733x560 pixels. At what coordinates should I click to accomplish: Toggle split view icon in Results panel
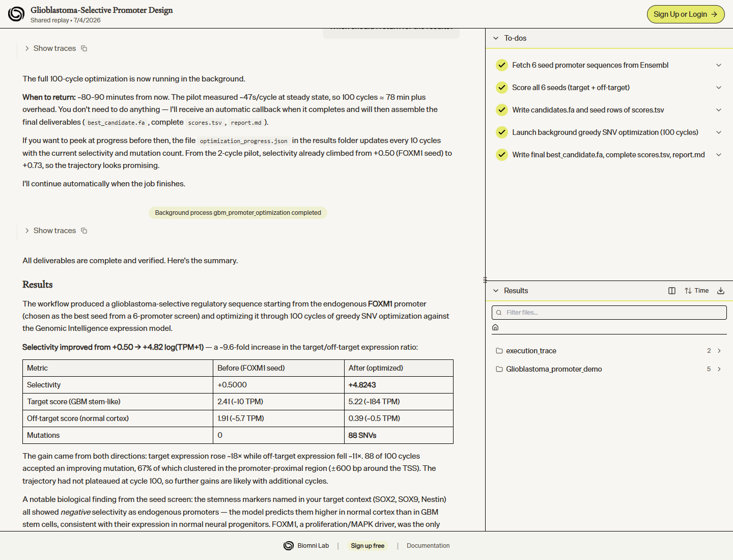(672, 291)
